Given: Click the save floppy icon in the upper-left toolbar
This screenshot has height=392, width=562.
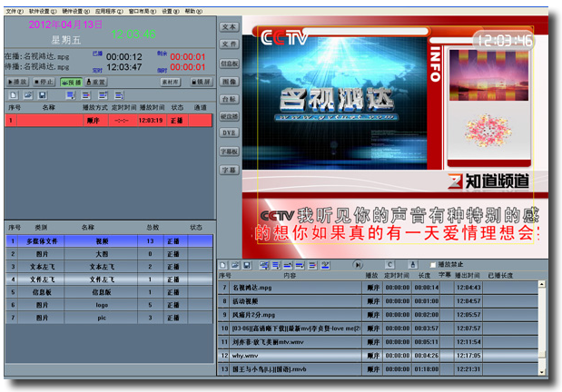Looking at the screenshot, I should pos(43,95).
